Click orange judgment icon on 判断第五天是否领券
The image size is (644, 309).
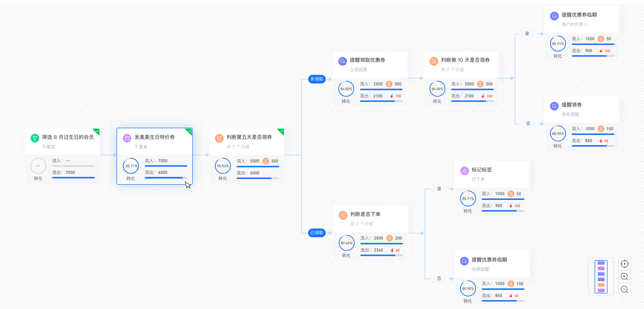[219, 138]
